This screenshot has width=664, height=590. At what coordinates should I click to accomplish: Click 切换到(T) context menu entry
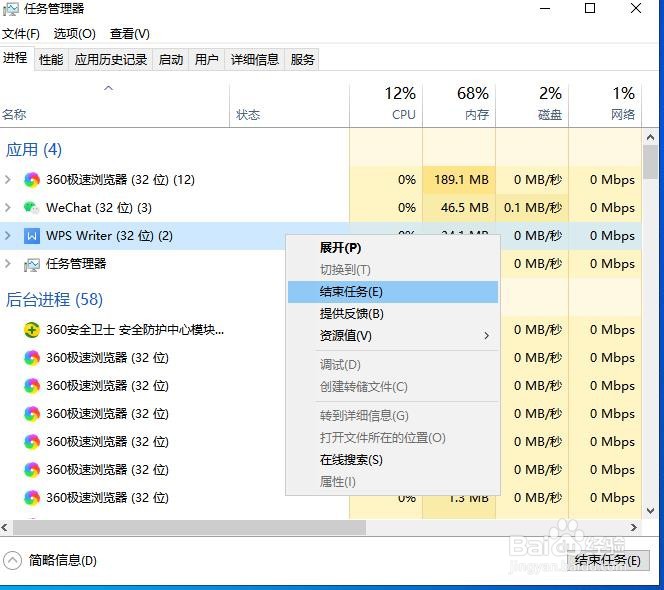[393, 270]
